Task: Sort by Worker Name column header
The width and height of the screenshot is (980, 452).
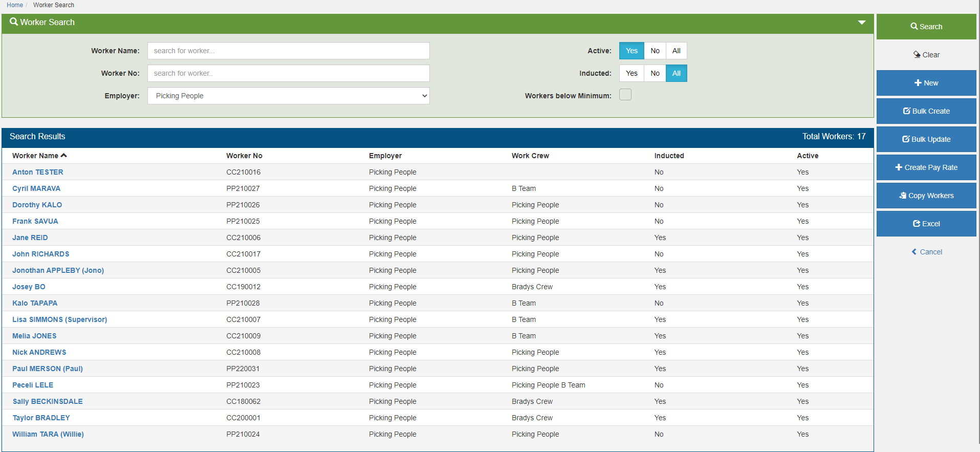Action: (39, 156)
